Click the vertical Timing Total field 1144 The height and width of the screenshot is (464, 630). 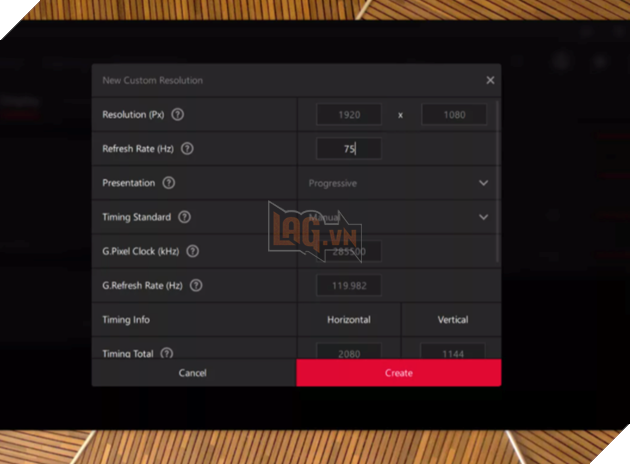click(452, 352)
